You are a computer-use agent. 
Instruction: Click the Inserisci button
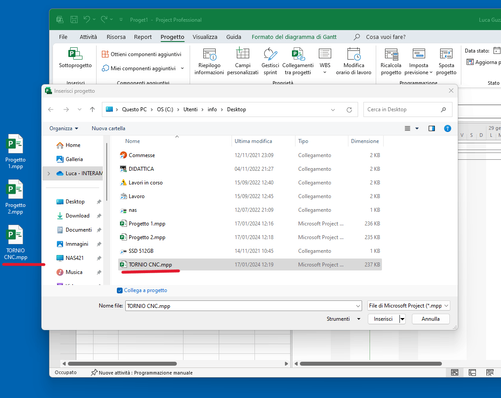pos(383,319)
